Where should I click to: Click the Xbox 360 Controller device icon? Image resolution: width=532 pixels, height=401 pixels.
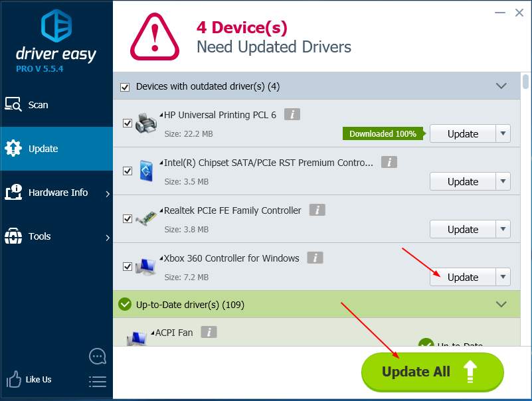pyautogui.click(x=146, y=266)
